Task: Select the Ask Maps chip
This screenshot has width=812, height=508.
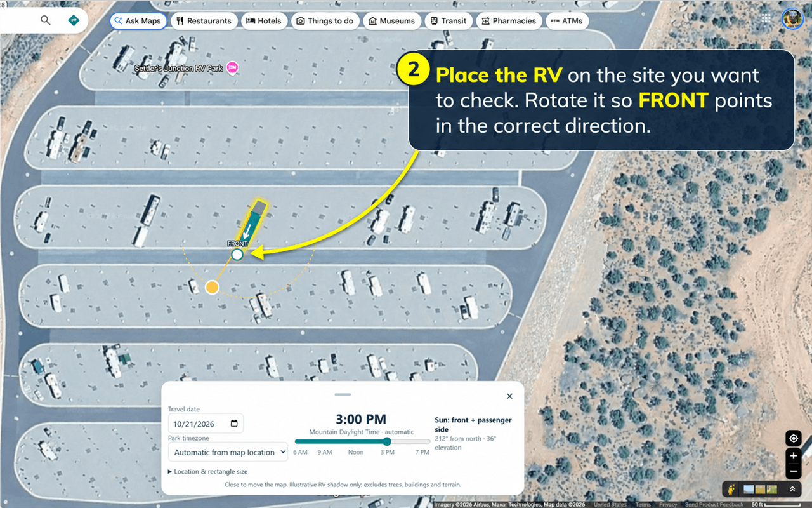Action: (x=138, y=21)
